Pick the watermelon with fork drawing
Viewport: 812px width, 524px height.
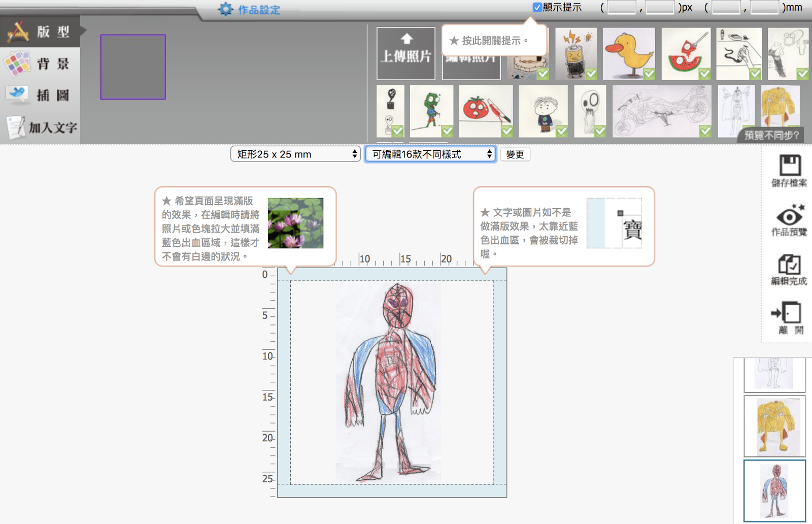point(686,54)
